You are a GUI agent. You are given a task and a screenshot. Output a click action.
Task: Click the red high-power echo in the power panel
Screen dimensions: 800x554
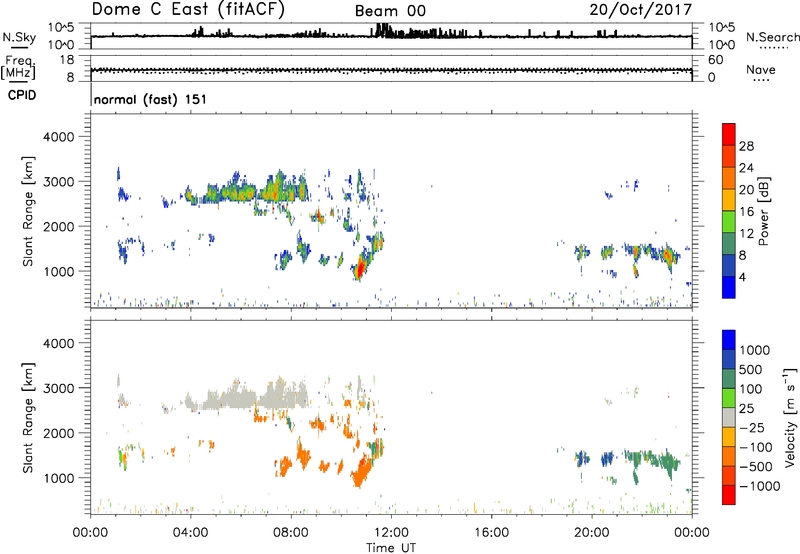coord(360,267)
